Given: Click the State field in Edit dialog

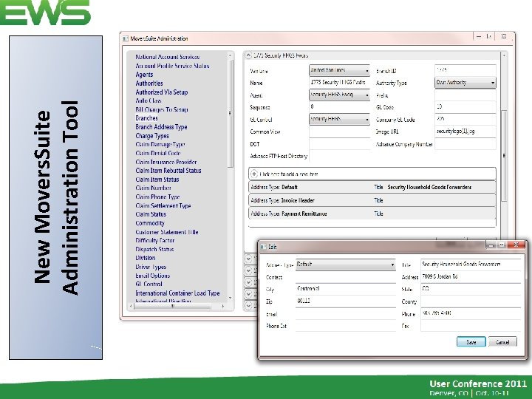Looking at the screenshot, I should pyautogui.click(x=471, y=289).
